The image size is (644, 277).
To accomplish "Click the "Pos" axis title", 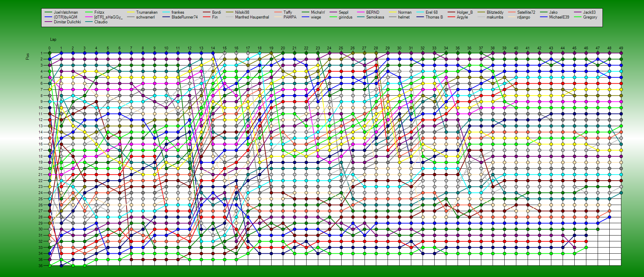I will pos(27,56).
